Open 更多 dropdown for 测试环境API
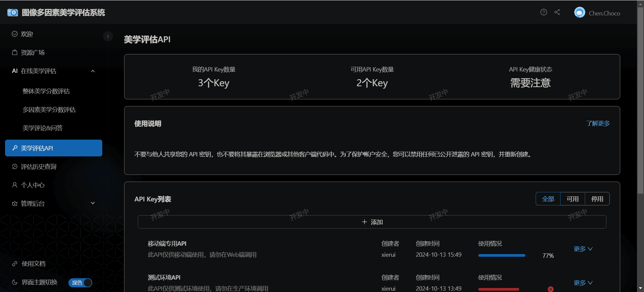The image size is (644, 292). (x=583, y=283)
